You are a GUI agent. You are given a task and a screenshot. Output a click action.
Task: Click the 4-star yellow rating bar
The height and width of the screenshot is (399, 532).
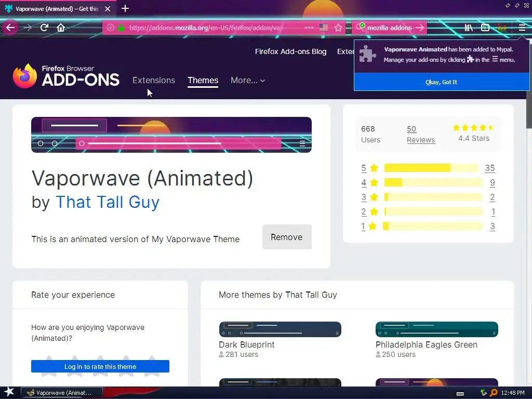coord(433,182)
